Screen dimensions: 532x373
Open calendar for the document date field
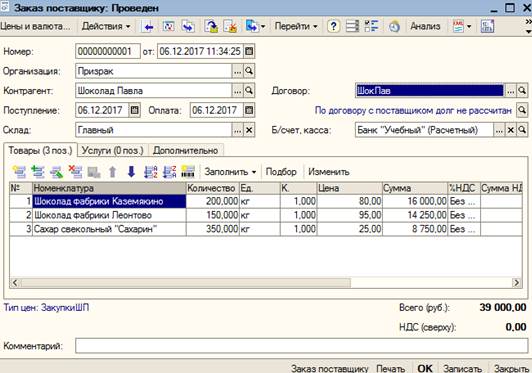click(249, 51)
